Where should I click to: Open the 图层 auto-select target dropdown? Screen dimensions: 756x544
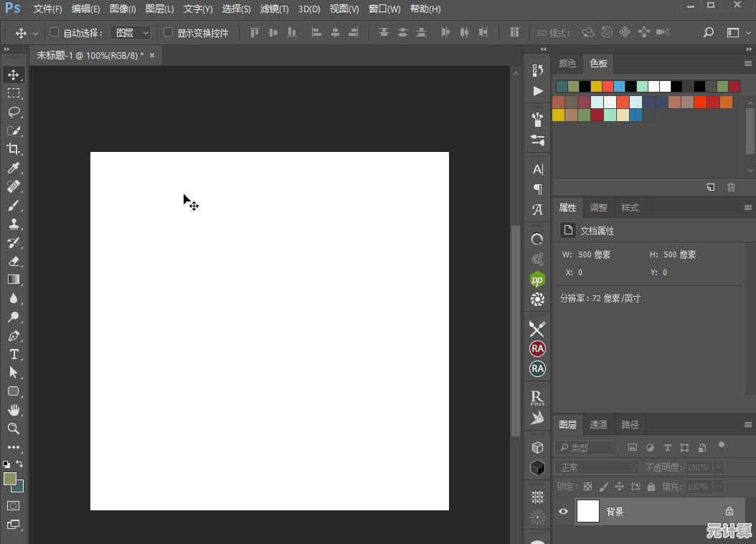coord(131,33)
